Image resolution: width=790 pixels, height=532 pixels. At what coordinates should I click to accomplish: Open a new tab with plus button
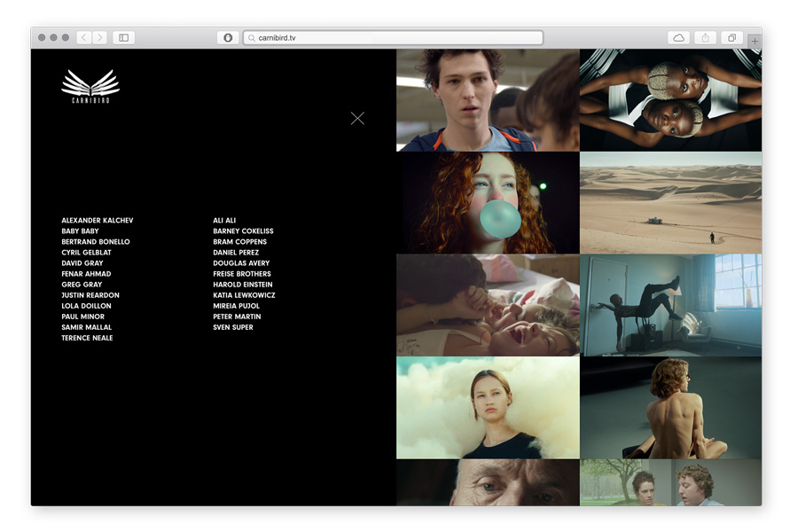point(754,41)
